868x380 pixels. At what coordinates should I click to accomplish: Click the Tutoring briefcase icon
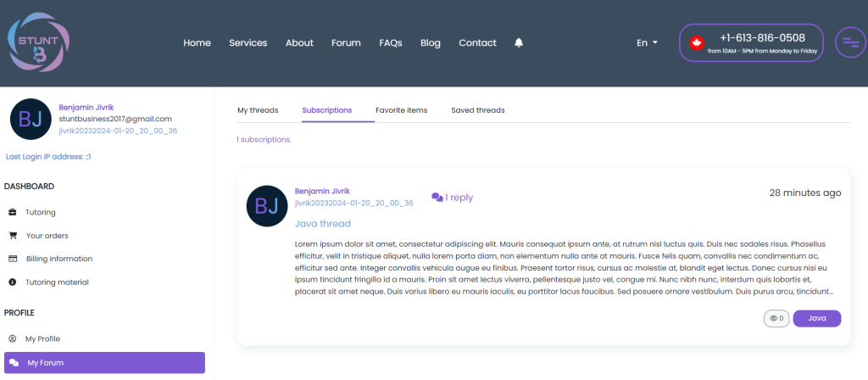click(13, 212)
